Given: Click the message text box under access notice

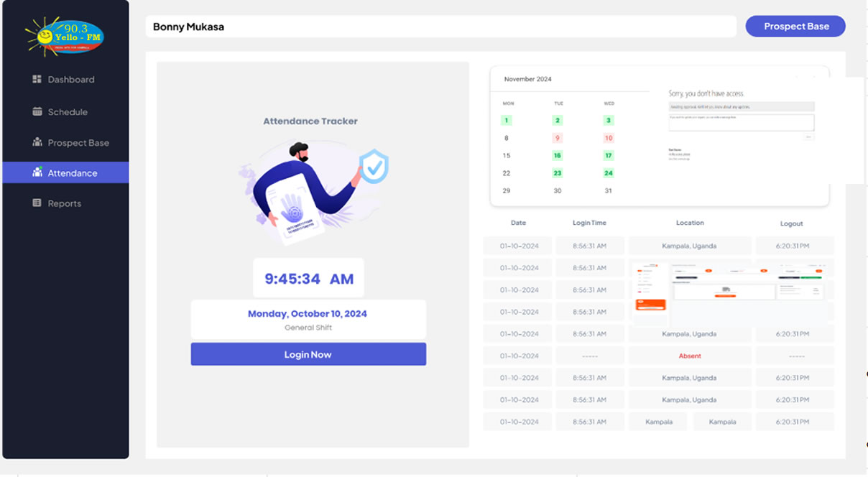Looking at the screenshot, I should coord(741,122).
